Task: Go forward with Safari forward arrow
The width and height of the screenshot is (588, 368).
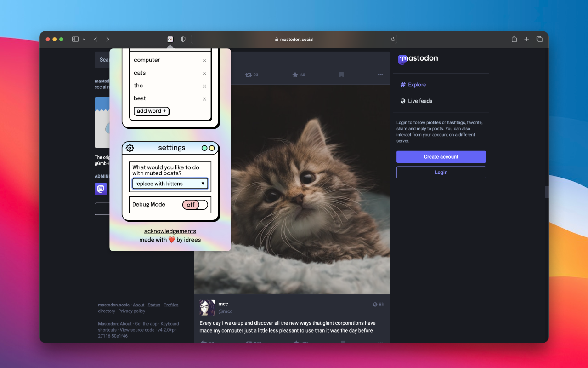Action: click(107, 40)
